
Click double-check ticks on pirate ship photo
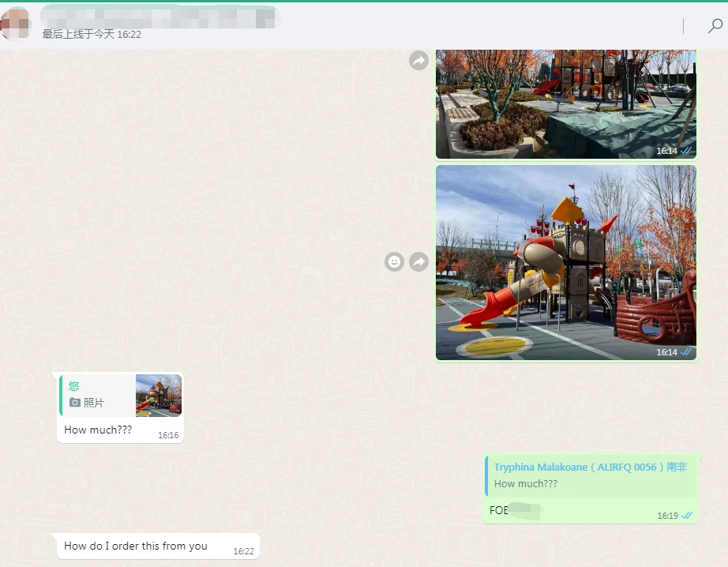point(687,352)
